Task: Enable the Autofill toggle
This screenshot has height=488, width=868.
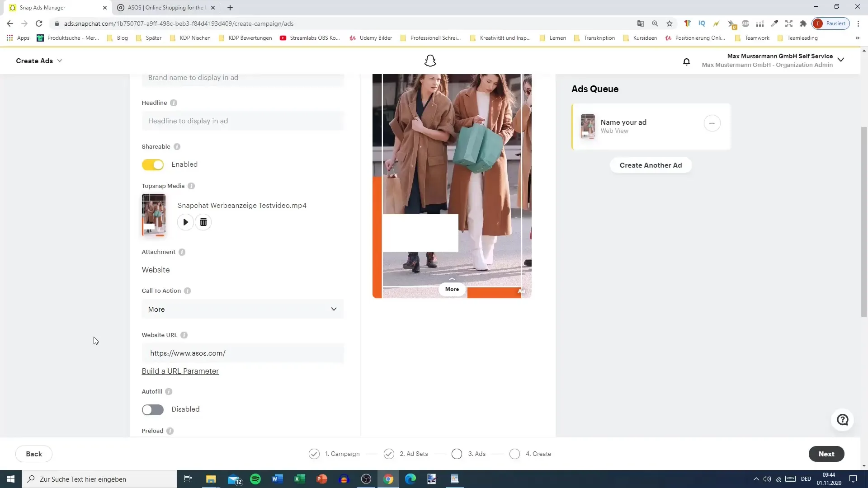Action: tap(153, 410)
